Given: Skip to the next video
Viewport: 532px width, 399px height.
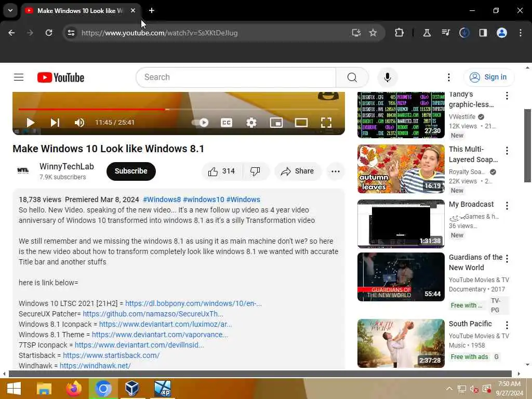Looking at the screenshot, I should tap(55, 123).
